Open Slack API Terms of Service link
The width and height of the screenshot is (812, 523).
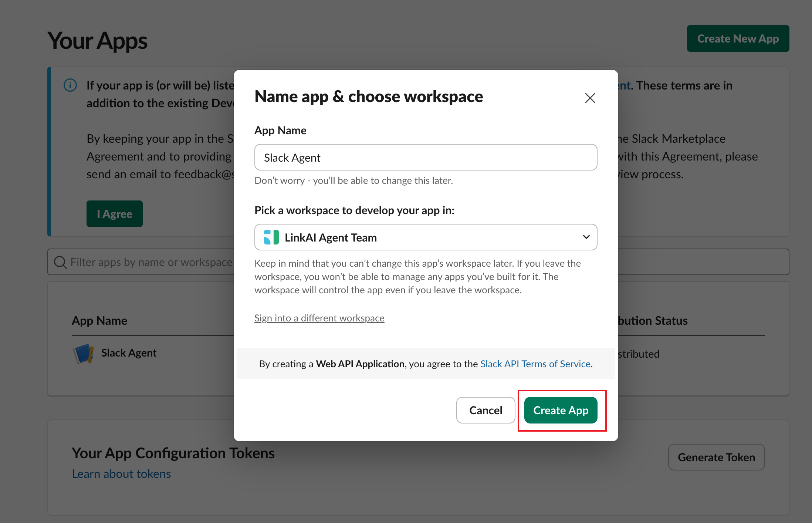[535, 364]
